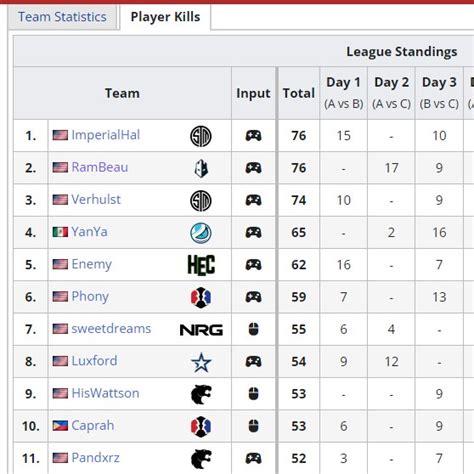The width and height of the screenshot is (474, 474).
Task: Click the Mexico flag next to YanYa
Action: [x=60, y=232]
